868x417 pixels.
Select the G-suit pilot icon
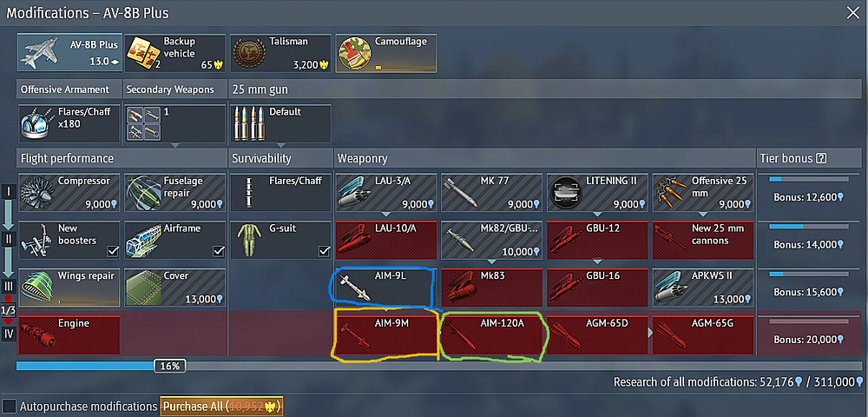[248, 240]
